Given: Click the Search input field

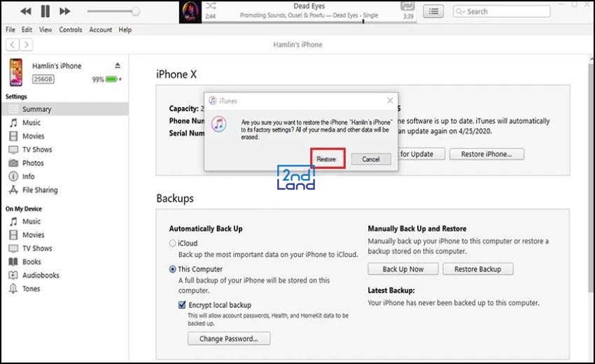Looking at the screenshot, I should [x=502, y=11].
